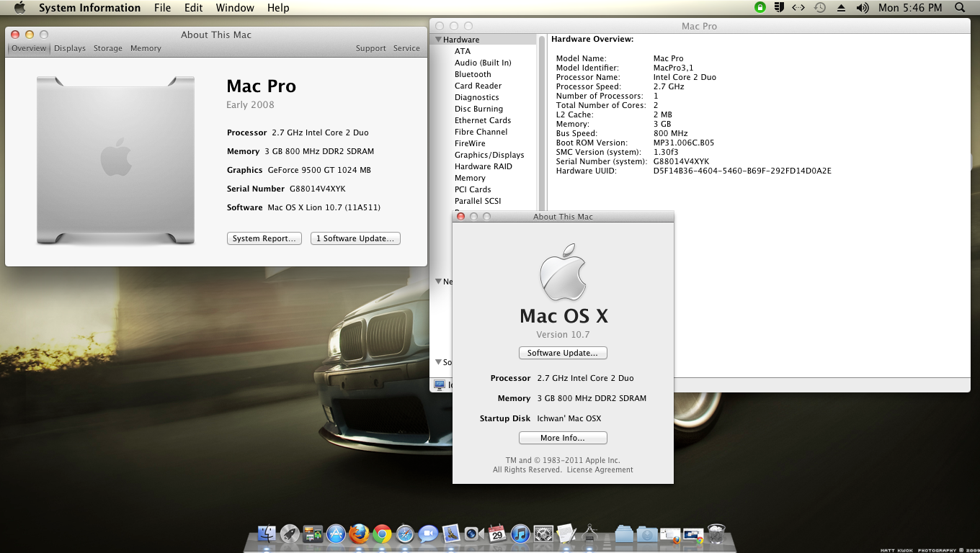
Task: Open System Preferences gear dock icon
Action: click(543, 534)
